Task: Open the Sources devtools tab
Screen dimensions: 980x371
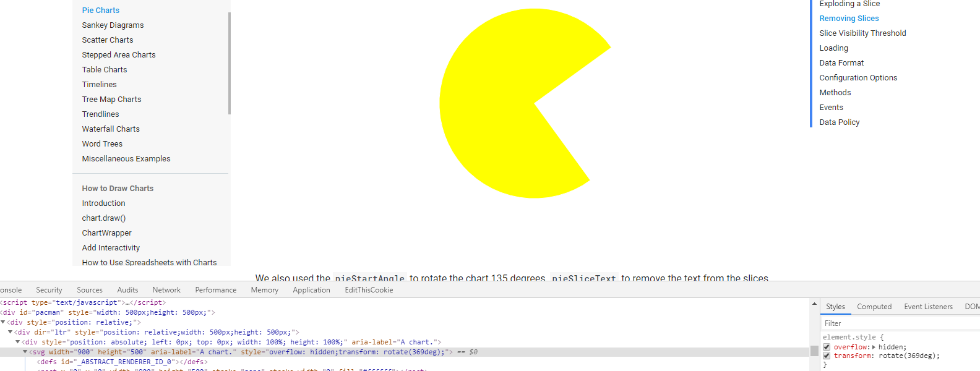Action: [x=90, y=290]
